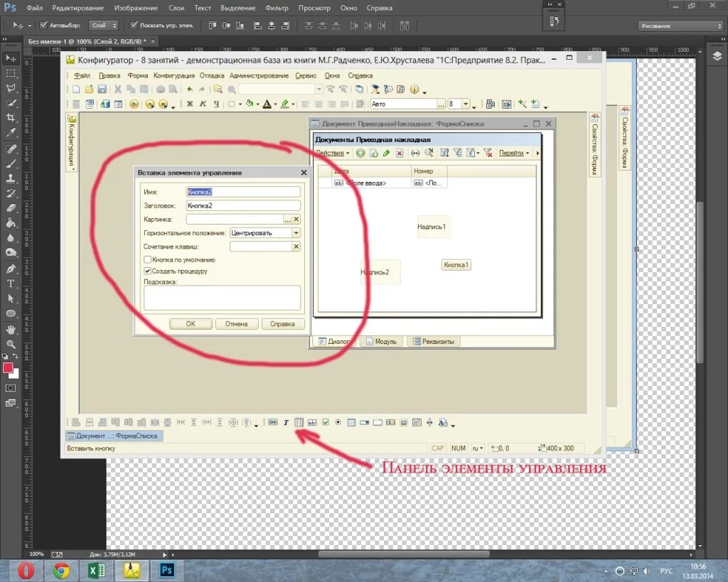Open the Слой auto-select dropdown
The height and width of the screenshot is (582, 728).
104,26
